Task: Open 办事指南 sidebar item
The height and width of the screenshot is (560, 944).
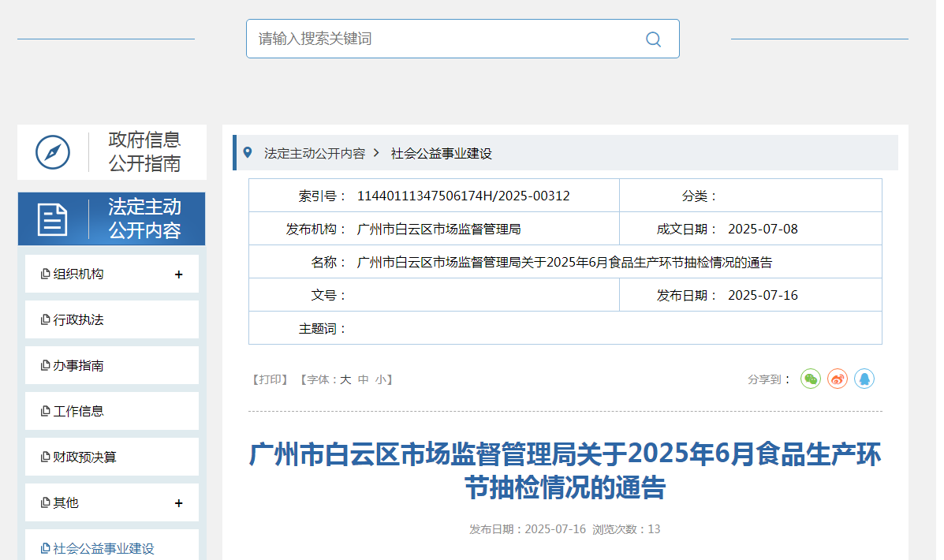Action: click(x=112, y=365)
